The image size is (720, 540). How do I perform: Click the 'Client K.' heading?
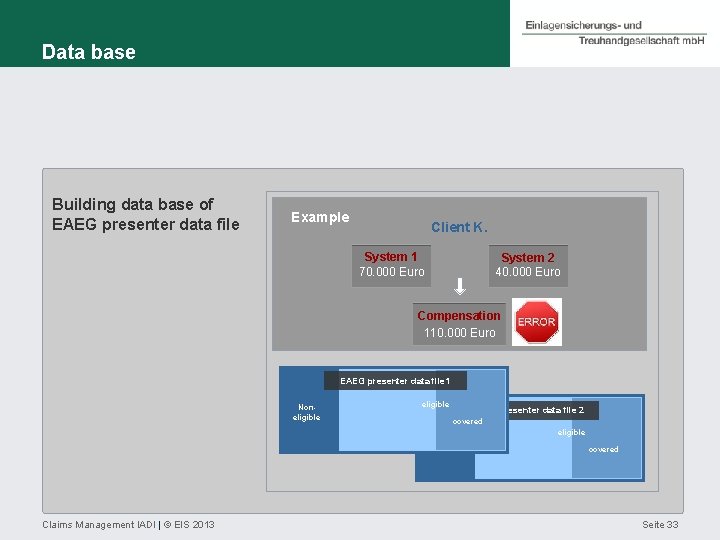459,227
